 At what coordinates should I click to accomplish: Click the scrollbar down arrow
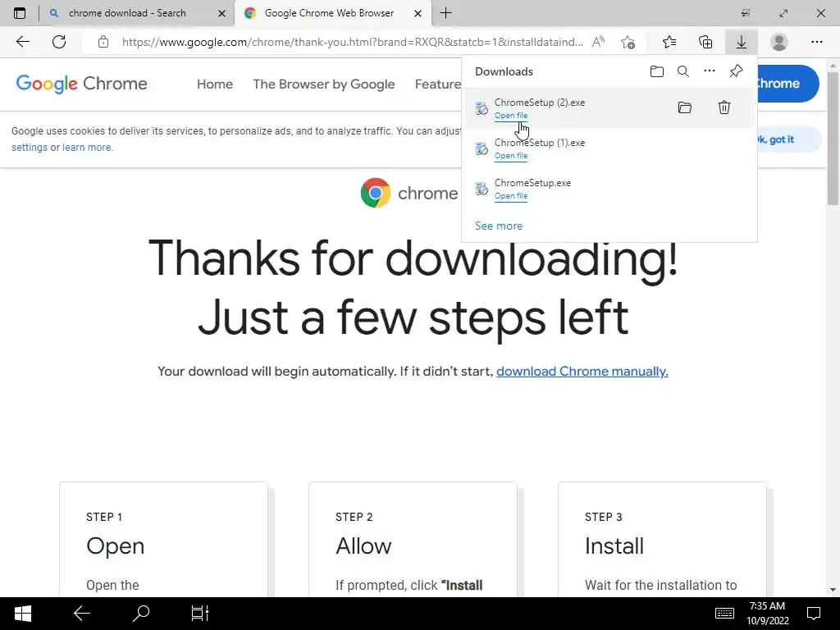tap(833, 590)
